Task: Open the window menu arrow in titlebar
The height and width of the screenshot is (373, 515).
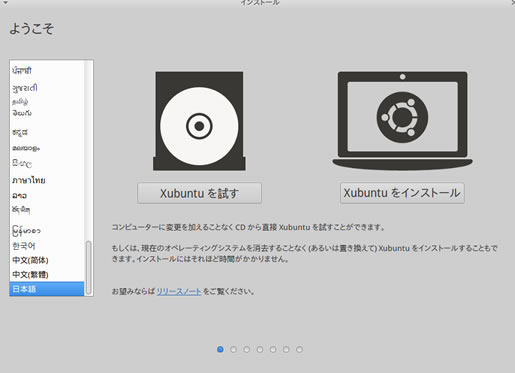Action: click(x=5, y=3)
